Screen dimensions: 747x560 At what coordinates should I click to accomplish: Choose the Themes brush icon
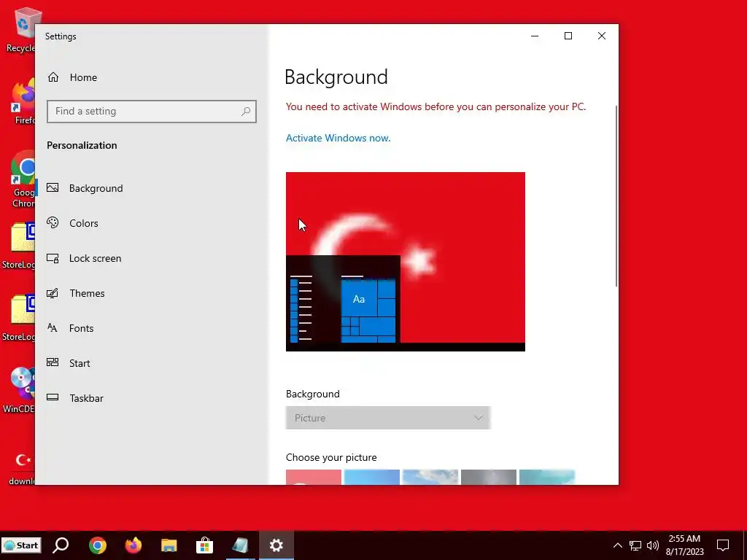[x=53, y=293]
